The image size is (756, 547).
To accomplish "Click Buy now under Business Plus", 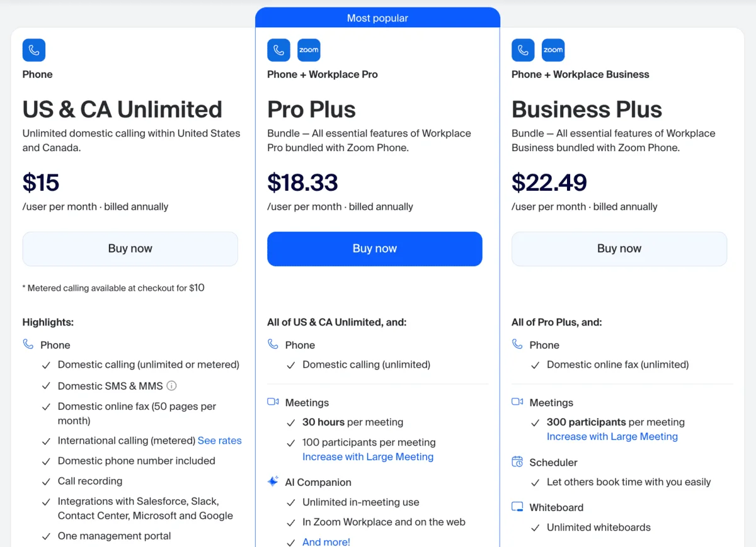I will click(619, 249).
